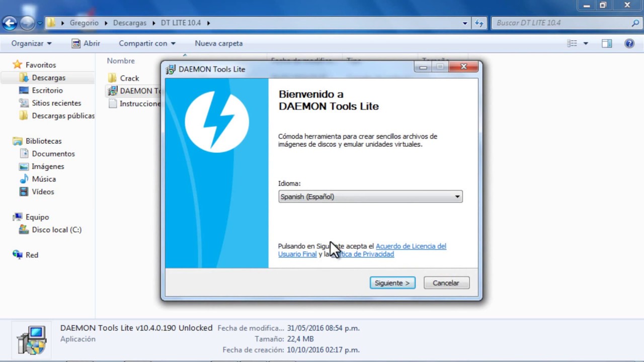Viewport: 644px width, 362px height.
Task: Select the DAEMON Tools installer icon in file list
Action: [x=113, y=91]
